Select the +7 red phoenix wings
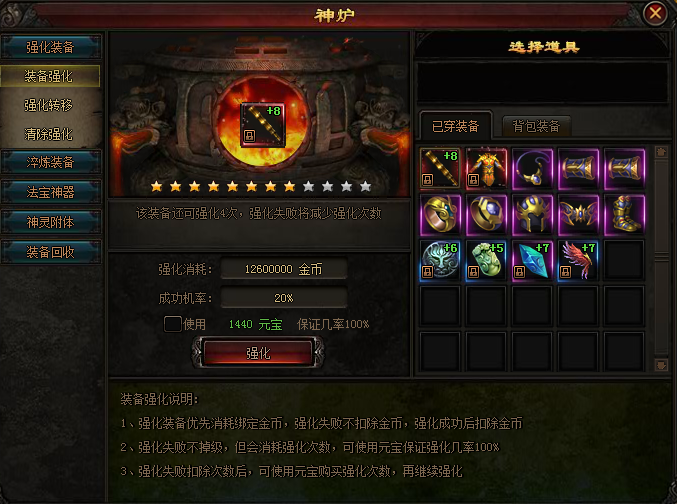This screenshot has height=504, width=677. (578, 260)
